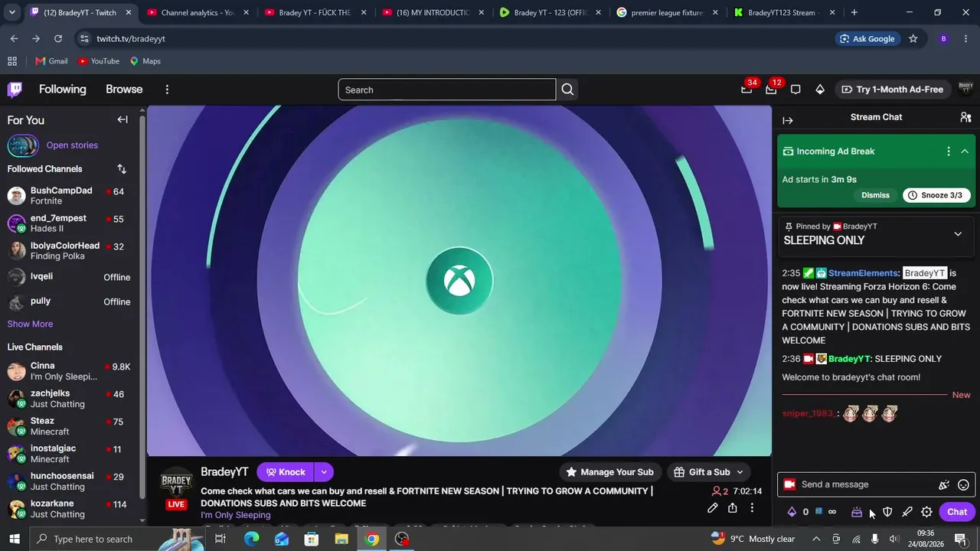This screenshot has height=551, width=980.
Task: Collapse the For You sidebar
Action: coord(122,119)
